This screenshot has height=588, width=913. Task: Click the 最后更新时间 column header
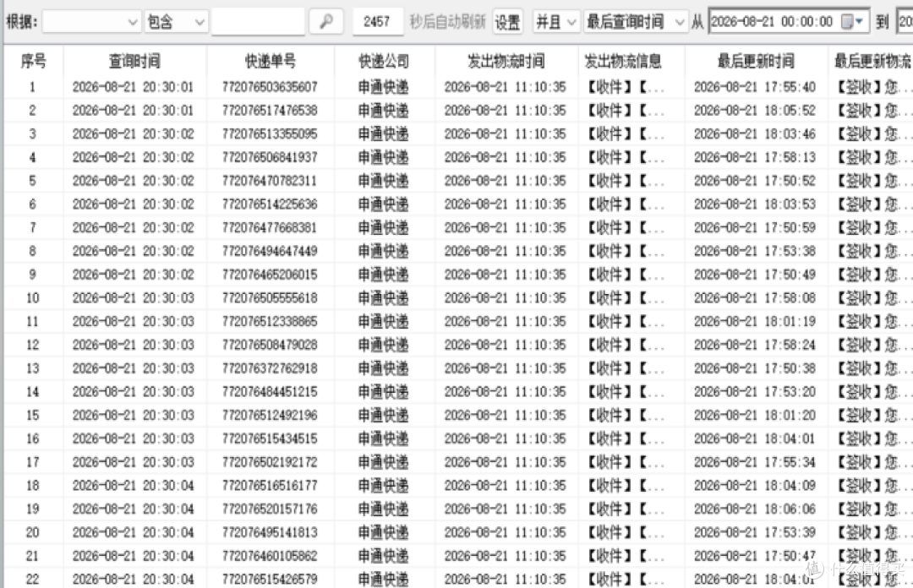click(756, 61)
